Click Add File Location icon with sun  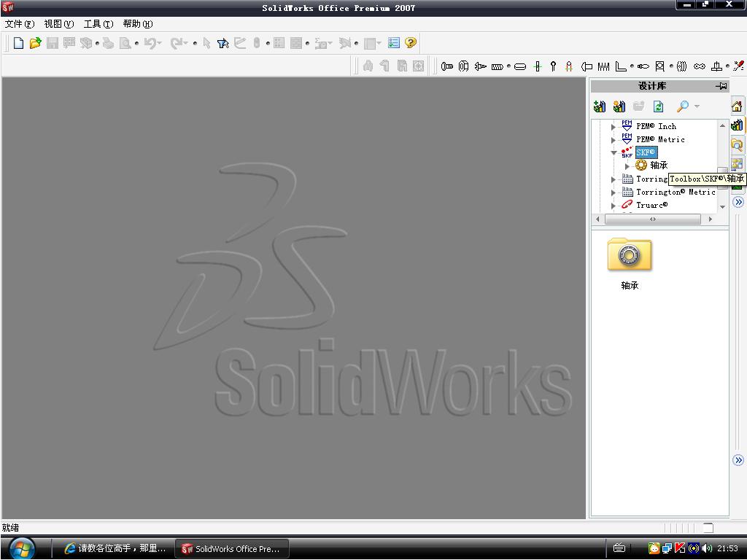tap(619, 106)
